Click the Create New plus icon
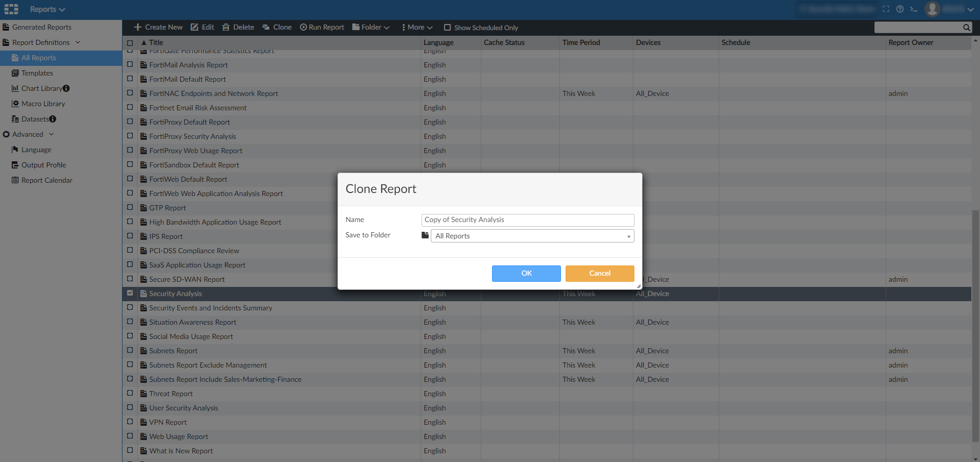Image resolution: width=980 pixels, height=462 pixels. pos(138,27)
